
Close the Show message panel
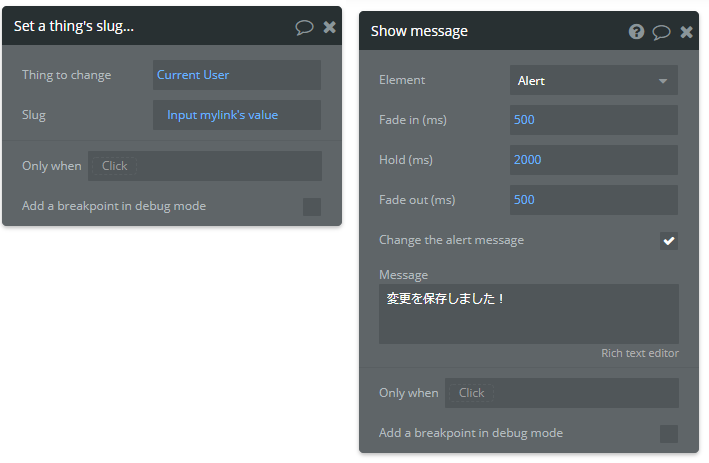[686, 32]
